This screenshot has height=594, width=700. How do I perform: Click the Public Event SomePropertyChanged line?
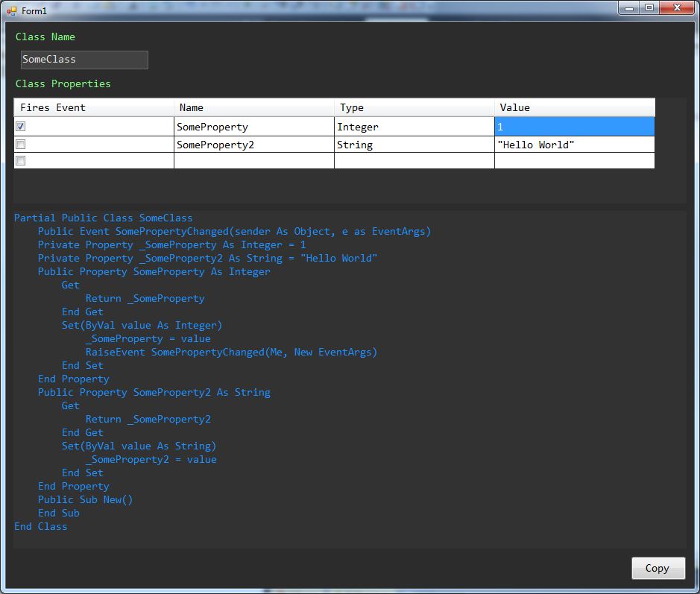(234, 231)
